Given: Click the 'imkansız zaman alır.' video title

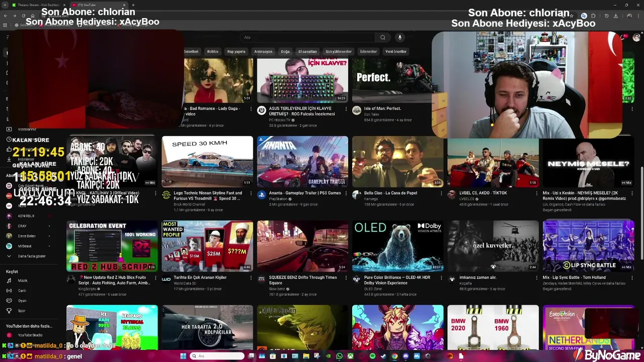Looking at the screenshot, I should 478,278.
